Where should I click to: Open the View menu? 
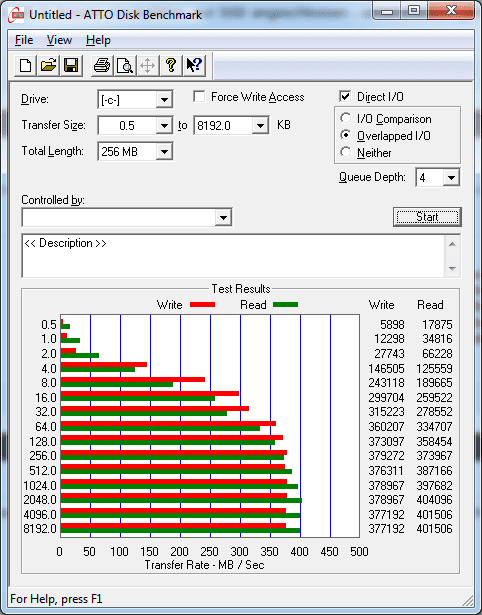59,40
